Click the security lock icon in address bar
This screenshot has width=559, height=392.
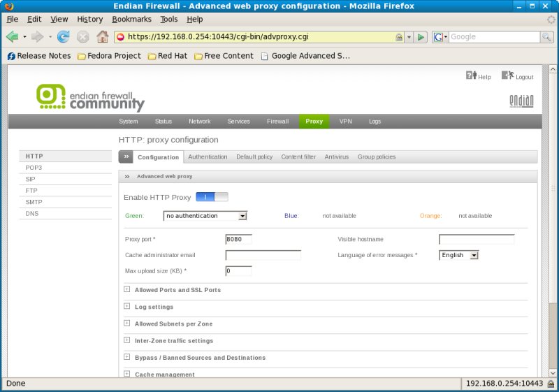399,37
